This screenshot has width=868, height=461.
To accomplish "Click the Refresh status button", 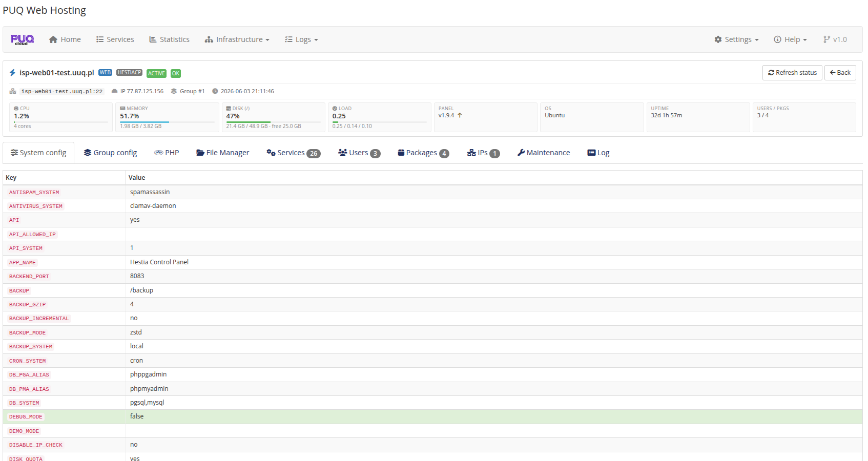I will 792,73.
